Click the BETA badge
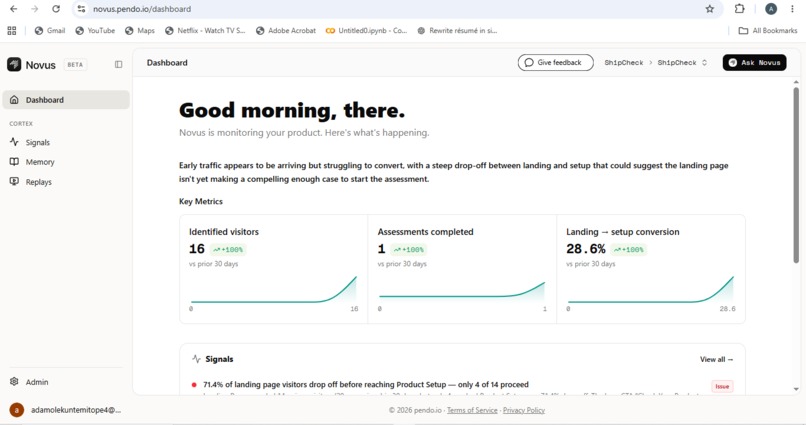The width and height of the screenshot is (806, 425). click(75, 65)
